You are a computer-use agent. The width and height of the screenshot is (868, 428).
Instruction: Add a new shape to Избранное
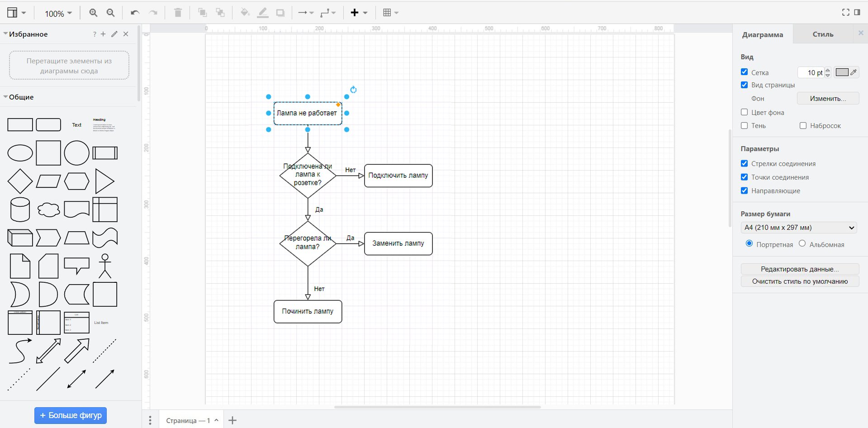103,34
